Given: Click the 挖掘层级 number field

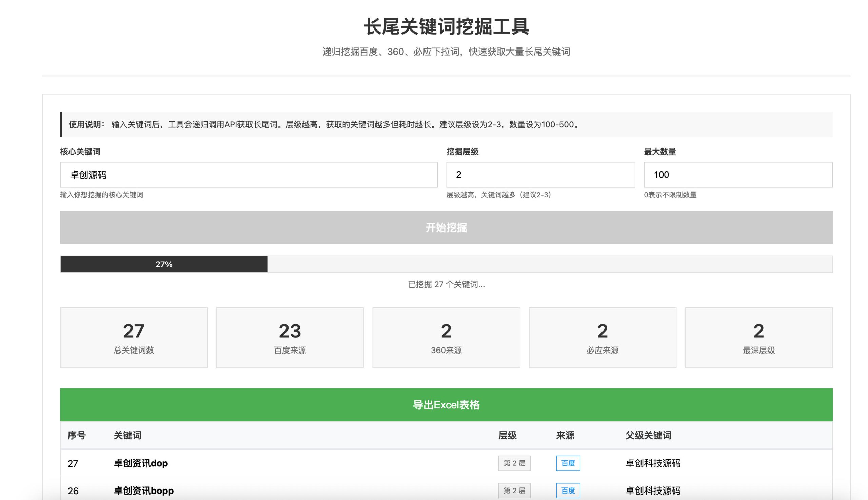Looking at the screenshot, I should tap(540, 175).
